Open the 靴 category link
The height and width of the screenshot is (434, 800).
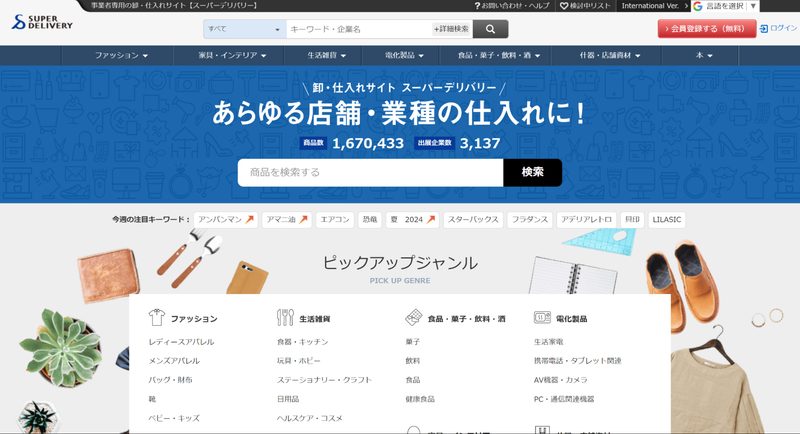click(x=152, y=399)
